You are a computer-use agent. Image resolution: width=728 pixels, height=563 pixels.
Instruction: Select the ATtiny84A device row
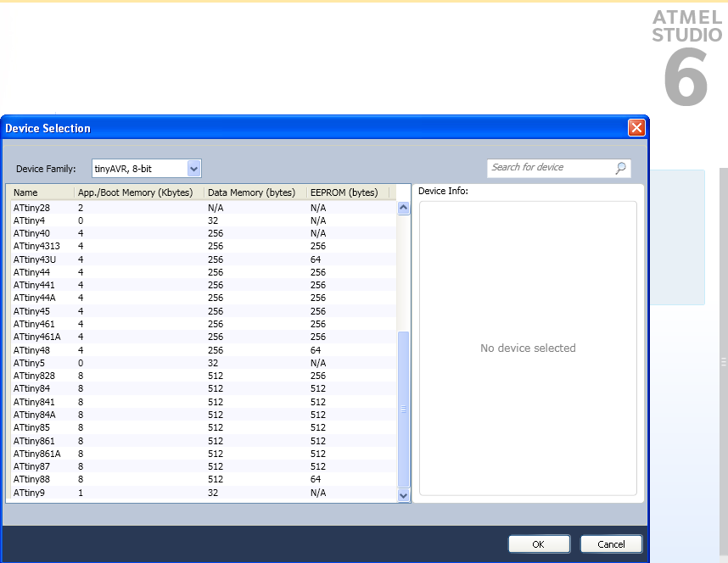pyautogui.click(x=204, y=415)
